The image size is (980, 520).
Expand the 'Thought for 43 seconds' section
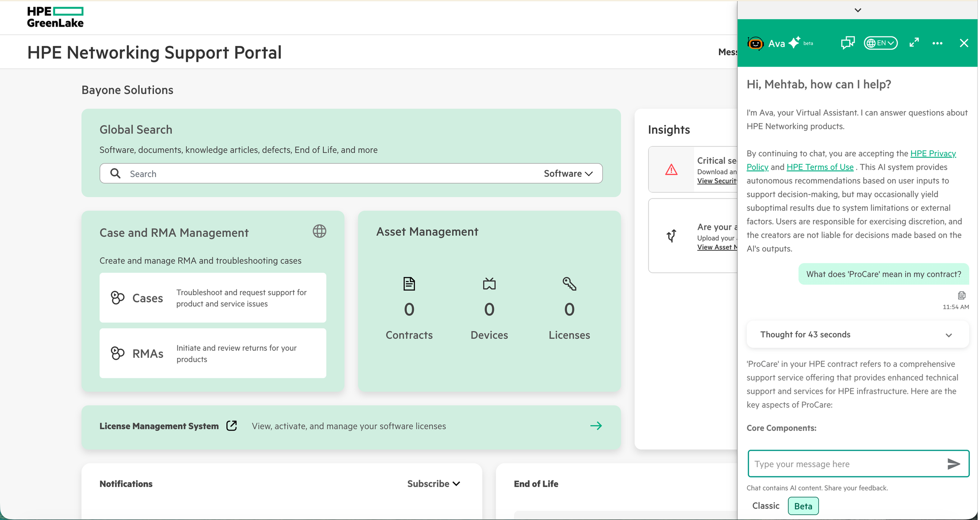(x=857, y=335)
